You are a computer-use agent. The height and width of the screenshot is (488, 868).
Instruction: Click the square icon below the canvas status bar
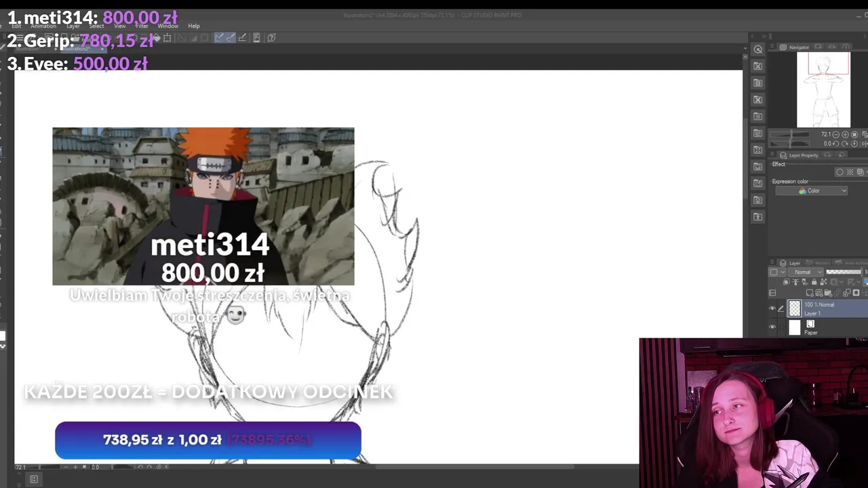[34, 479]
